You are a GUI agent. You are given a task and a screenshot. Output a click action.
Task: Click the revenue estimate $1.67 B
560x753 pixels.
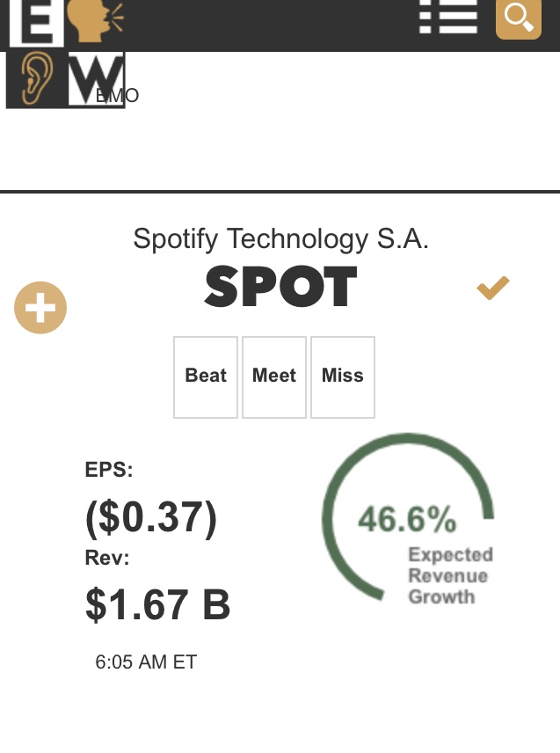pos(158,604)
